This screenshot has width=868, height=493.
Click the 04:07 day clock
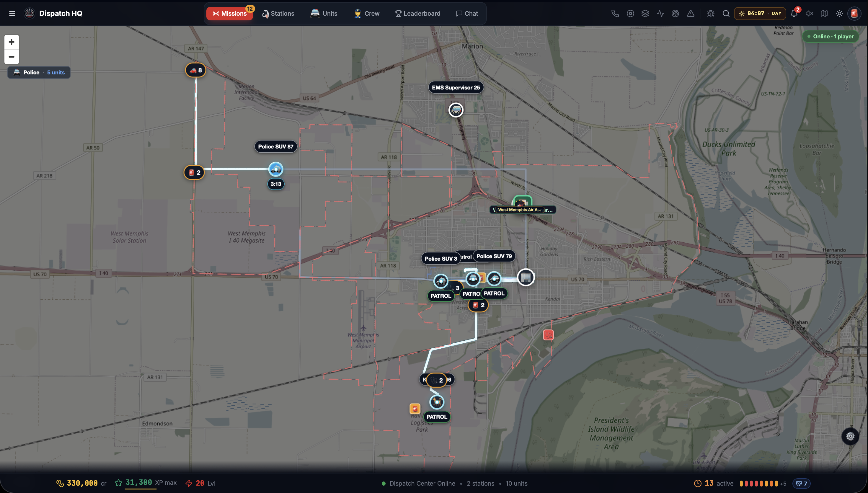[x=760, y=14]
